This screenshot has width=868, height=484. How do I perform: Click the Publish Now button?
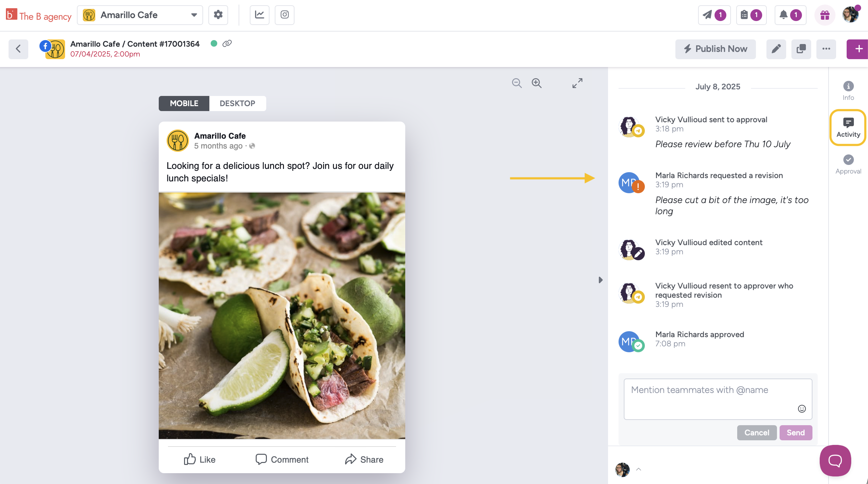pyautogui.click(x=716, y=49)
